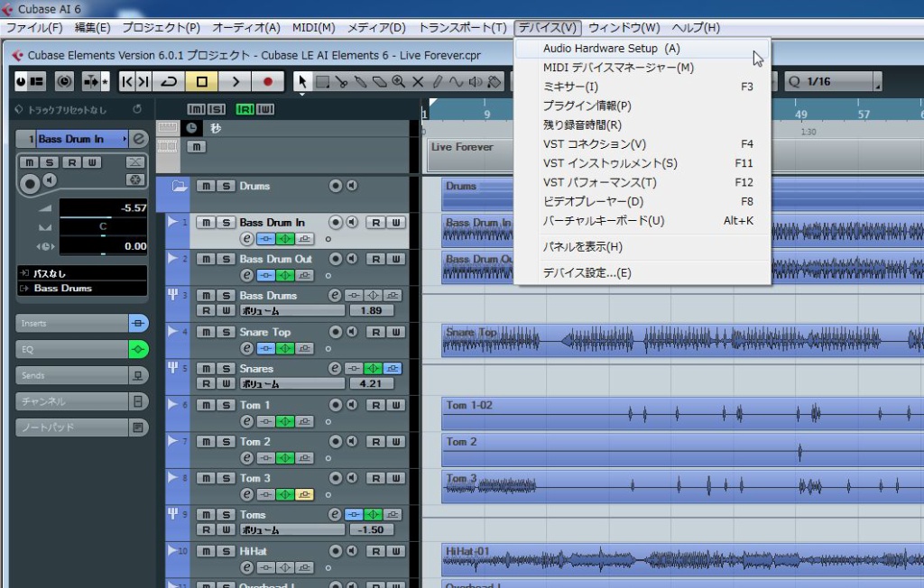The width and height of the screenshot is (924, 588).
Task: Toggle the Cycle loop button
Action: [169, 82]
